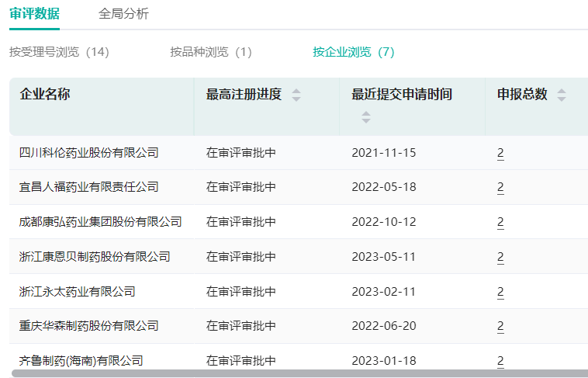
Task: Open 浙江康恩贝制药 application count link
Action: point(500,257)
